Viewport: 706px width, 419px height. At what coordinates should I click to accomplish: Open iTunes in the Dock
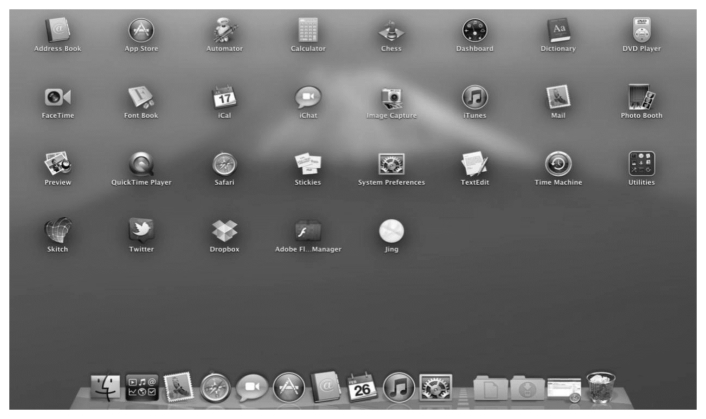(398, 387)
